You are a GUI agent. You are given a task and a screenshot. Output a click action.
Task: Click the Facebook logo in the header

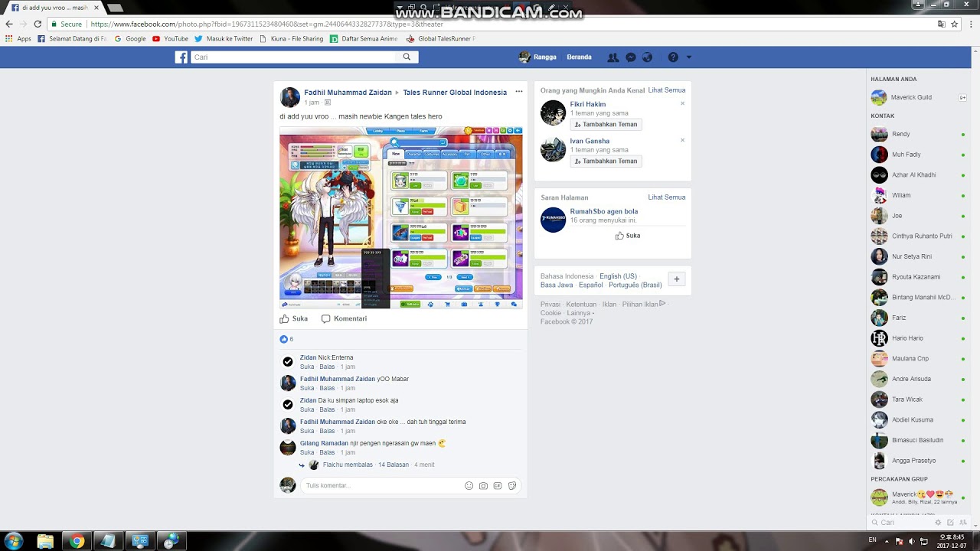181,57
